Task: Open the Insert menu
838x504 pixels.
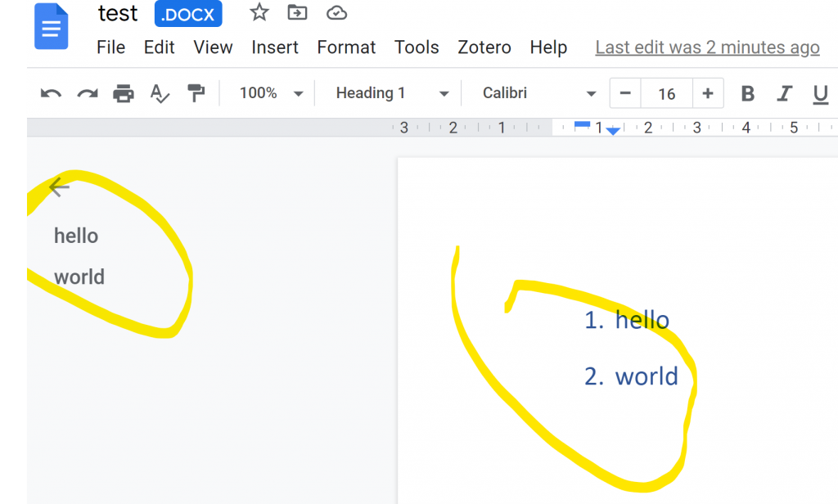Action: 275,47
